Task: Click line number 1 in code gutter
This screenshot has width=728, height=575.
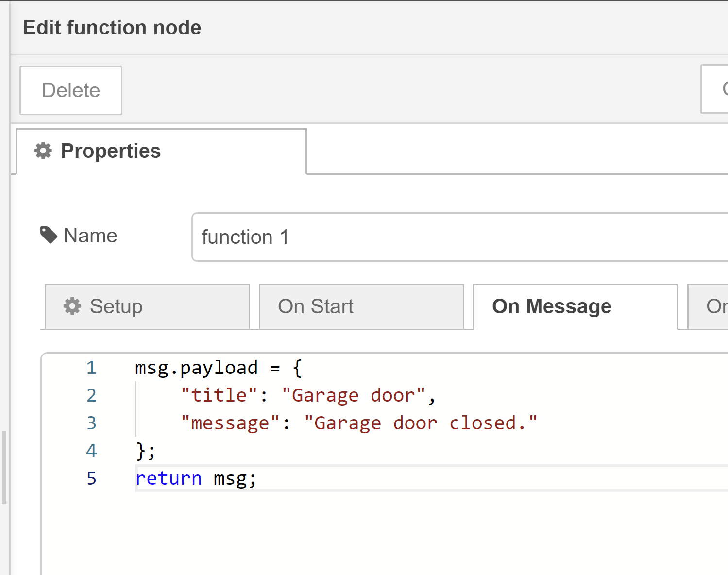Action: point(91,368)
